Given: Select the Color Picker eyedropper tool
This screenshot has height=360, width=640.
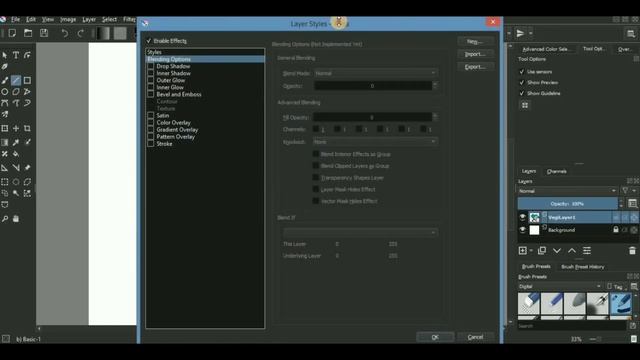Looking at the screenshot, I should (x=16, y=142).
